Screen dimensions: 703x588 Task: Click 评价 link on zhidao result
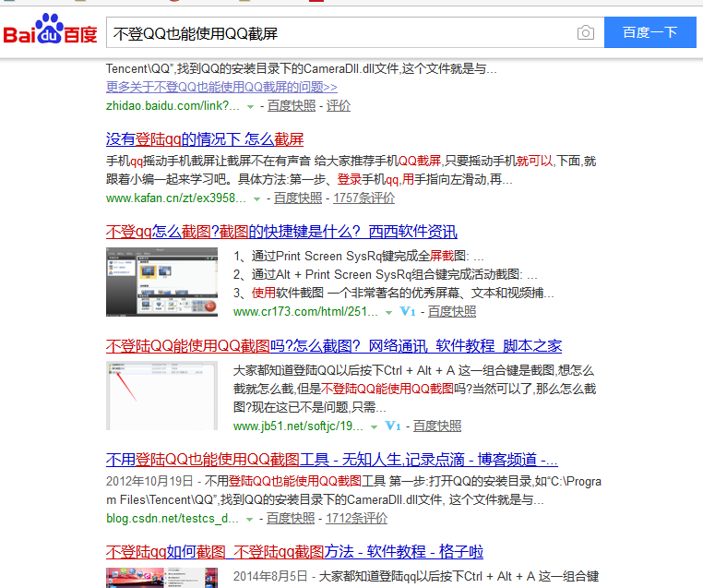click(339, 106)
